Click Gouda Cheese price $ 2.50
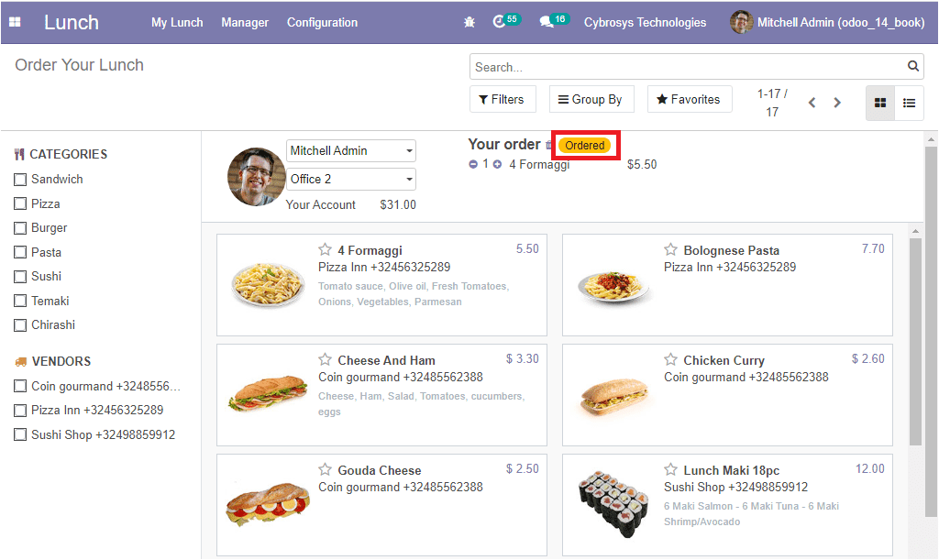 pos(522,468)
